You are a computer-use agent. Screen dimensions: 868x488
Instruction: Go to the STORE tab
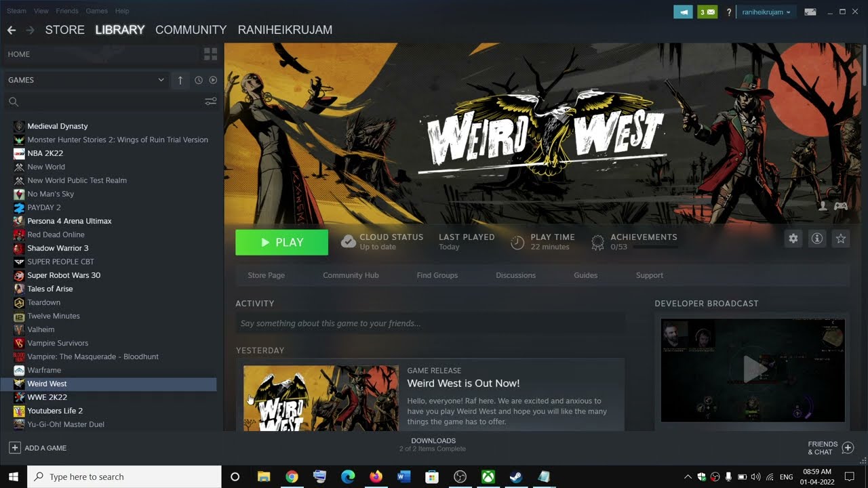64,30
